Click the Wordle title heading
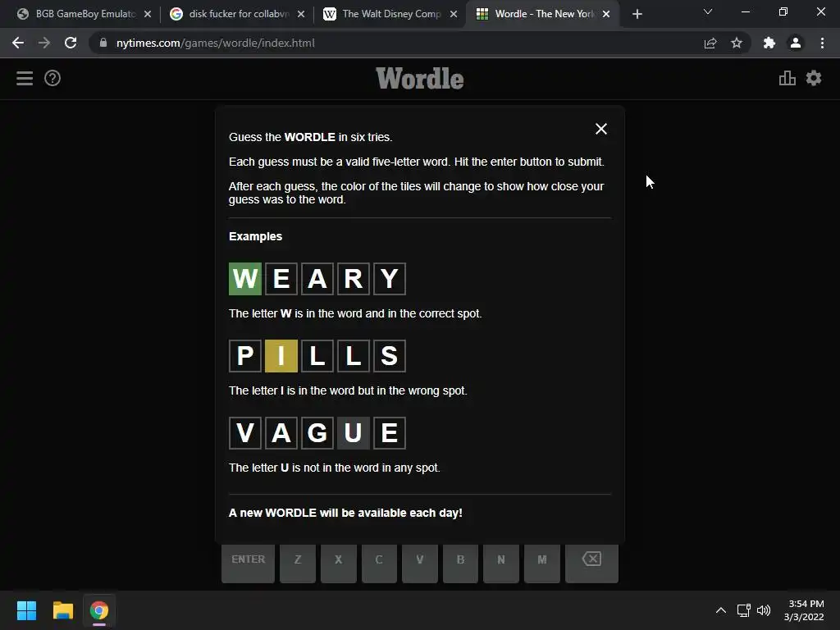Screen dimensions: 840x630 [x=420, y=78]
